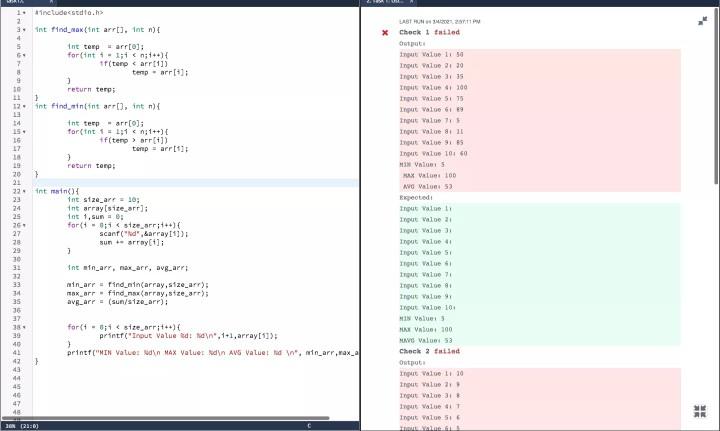Click the 'int find_min(int arr[], int n){' line
Image resolution: width=720 pixels, height=431 pixels.
pos(97,106)
